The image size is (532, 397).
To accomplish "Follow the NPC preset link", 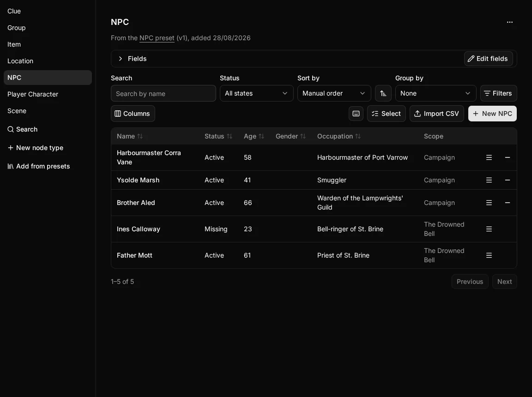I will point(157,38).
